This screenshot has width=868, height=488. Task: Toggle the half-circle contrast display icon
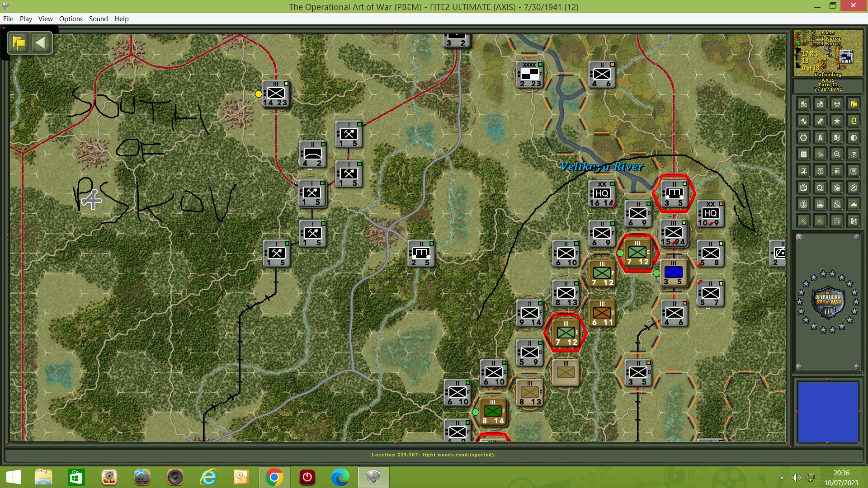(854, 136)
